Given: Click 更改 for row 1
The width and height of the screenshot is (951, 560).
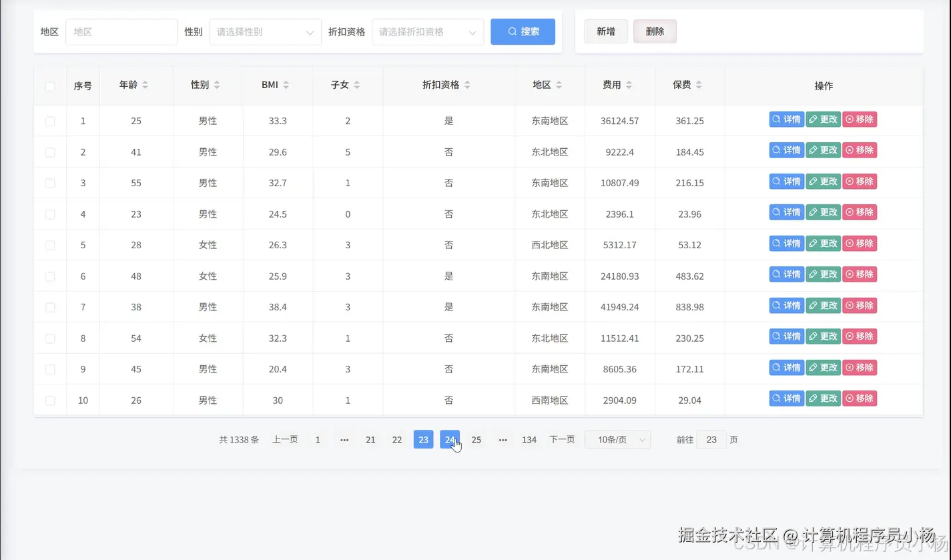Looking at the screenshot, I should (x=824, y=119).
